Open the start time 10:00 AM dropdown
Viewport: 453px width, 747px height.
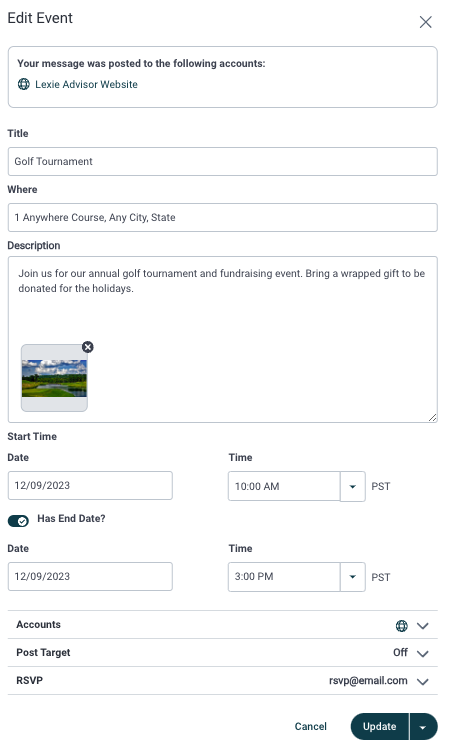click(352, 486)
